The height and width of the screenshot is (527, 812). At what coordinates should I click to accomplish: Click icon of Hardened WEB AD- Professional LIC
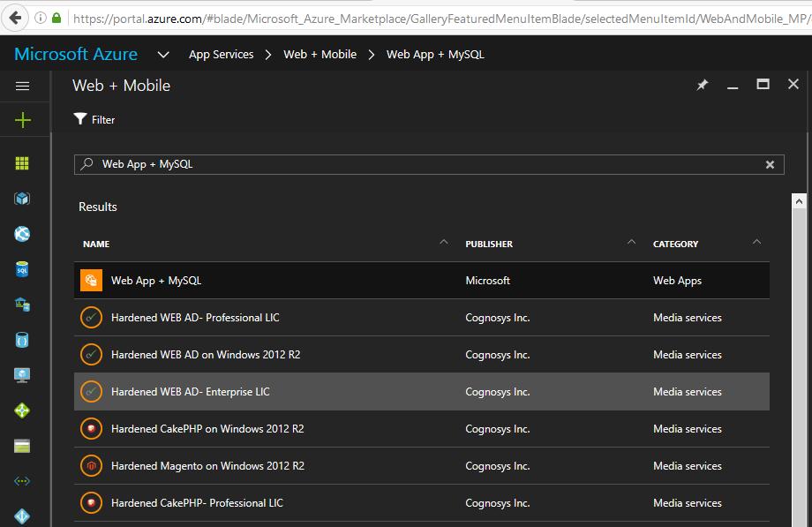point(91,317)
